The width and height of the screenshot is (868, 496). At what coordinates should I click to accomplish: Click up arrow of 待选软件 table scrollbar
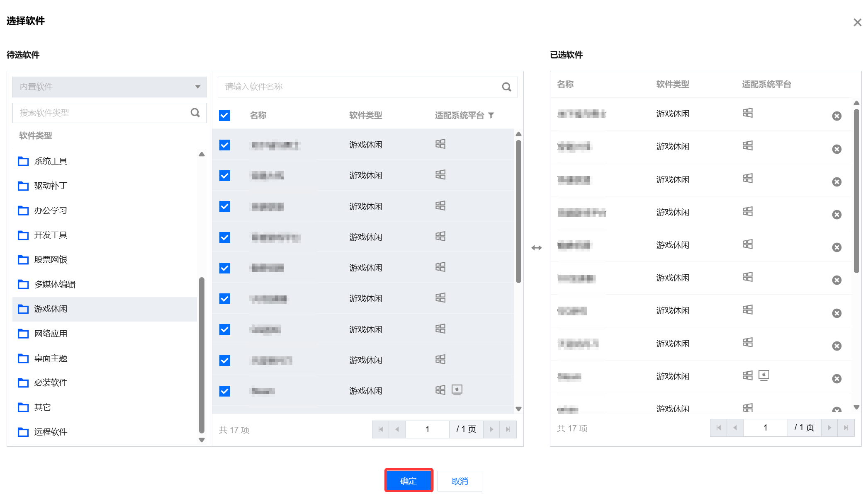(x=518, y=134)
